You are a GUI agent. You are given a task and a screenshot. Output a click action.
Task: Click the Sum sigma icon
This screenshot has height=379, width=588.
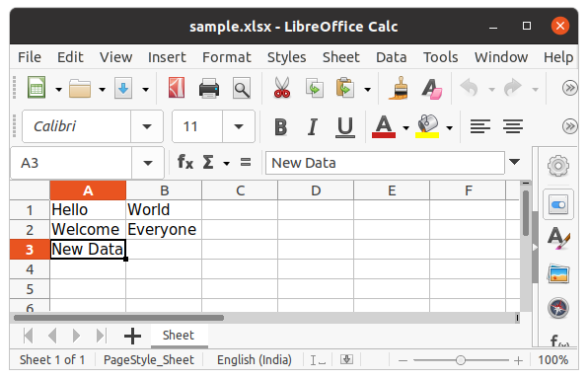click(208, 163)
